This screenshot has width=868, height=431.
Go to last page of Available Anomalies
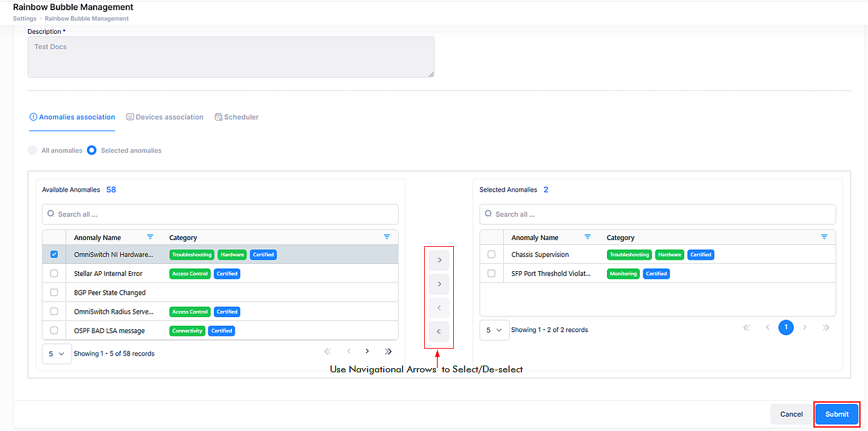tap(388, 351)
